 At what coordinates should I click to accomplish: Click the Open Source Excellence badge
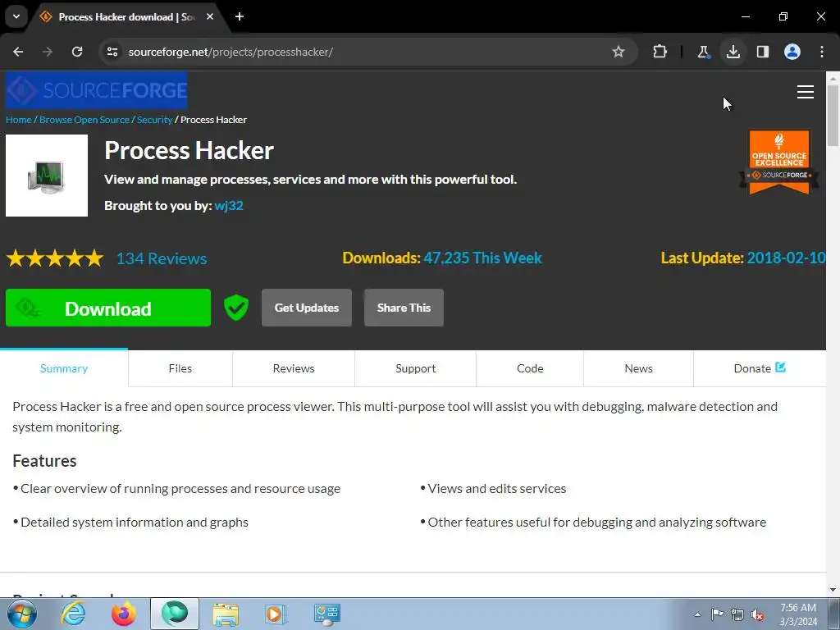pyautogui.click(x=779, y=162)
